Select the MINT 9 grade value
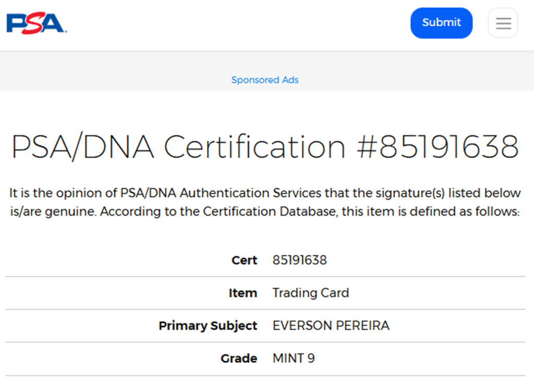The height and width of the screenshot is (392, 534). coord(294,359)
